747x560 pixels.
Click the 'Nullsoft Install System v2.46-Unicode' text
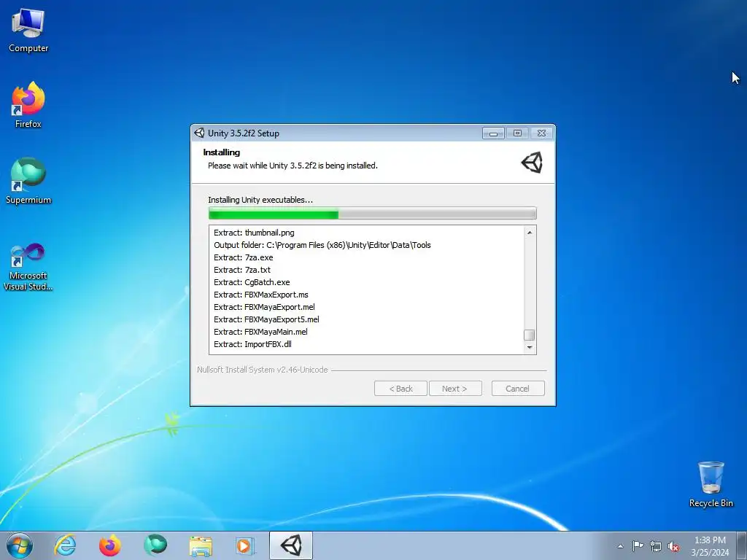tap(263, 370)
